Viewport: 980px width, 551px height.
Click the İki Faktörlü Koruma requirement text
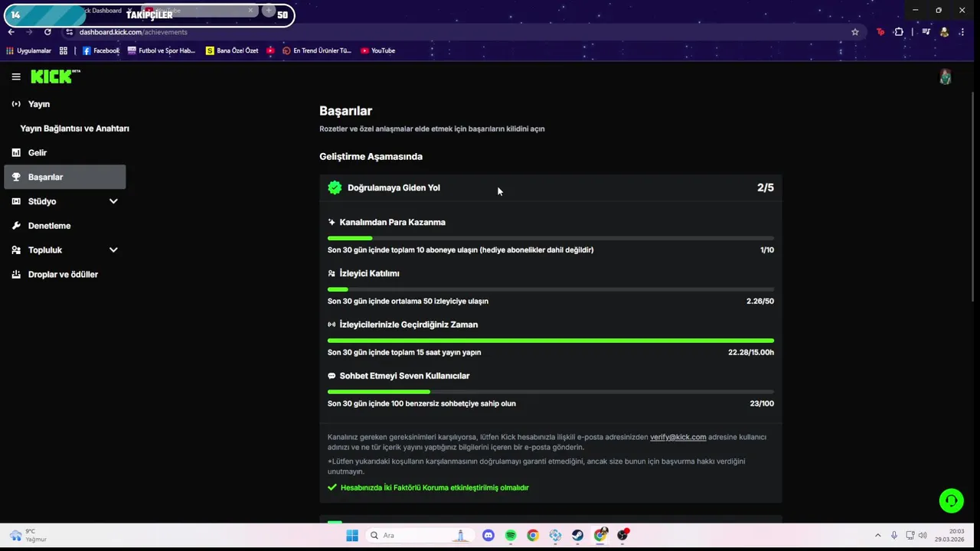tap(435, 487)
